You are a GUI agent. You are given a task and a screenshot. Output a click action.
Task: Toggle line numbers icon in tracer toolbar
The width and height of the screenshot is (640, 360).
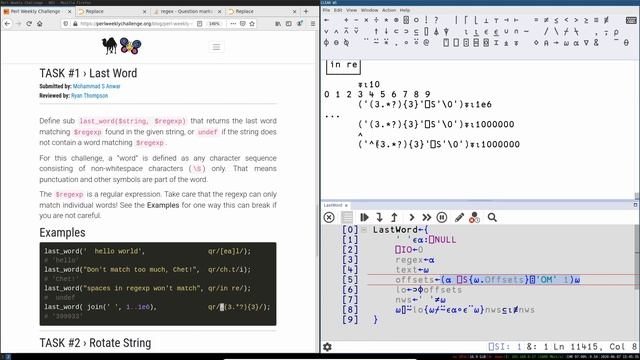point(347,218)
